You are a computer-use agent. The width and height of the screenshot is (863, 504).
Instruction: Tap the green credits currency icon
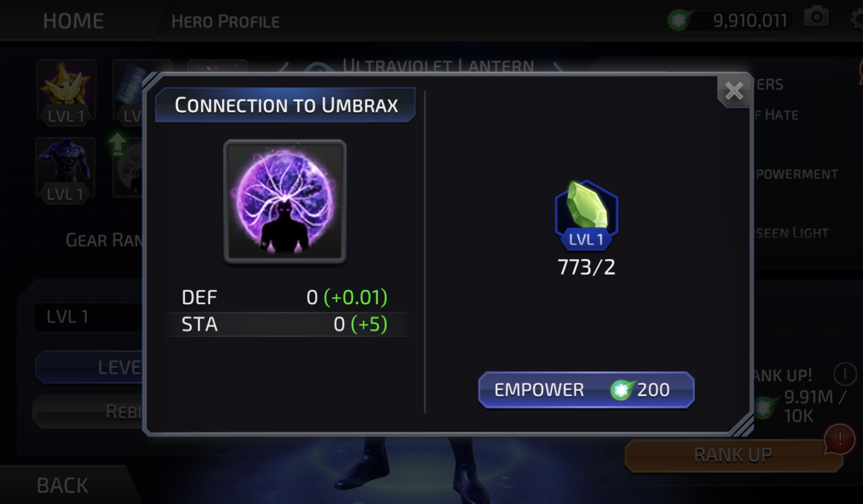pyautogui.click(x=680, y=20)
